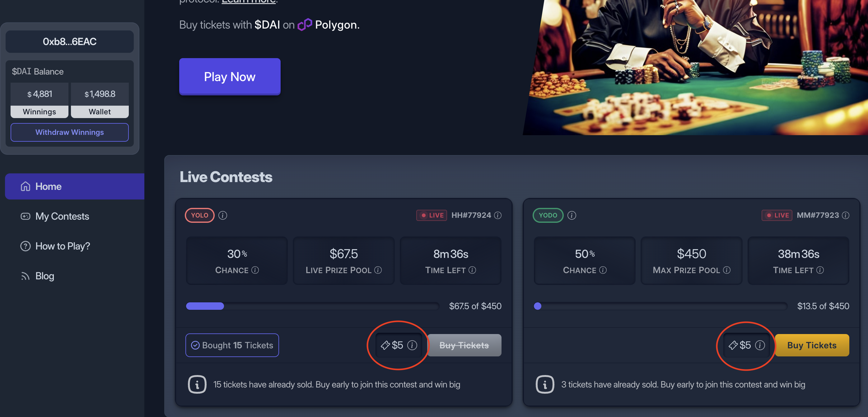The image size is (868, 417).
Task: Select Blog from the sidebar menu
Action: click(x=44, y=276)
